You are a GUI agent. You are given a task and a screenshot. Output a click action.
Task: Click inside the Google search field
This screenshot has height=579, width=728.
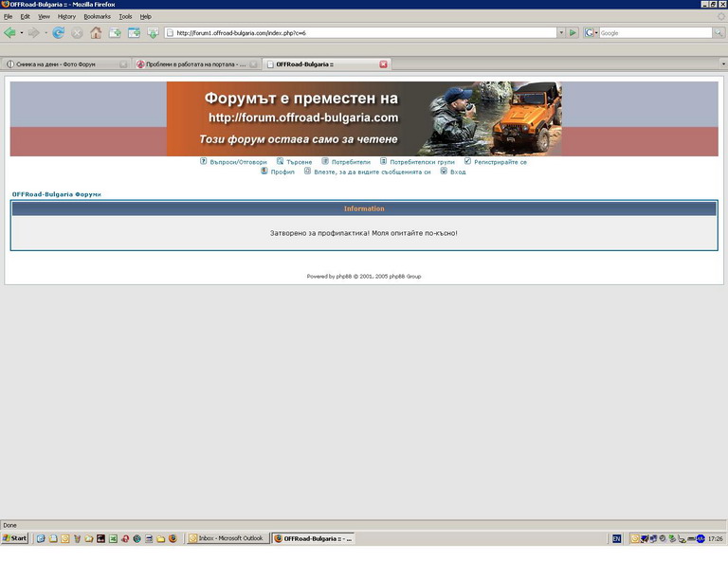pyautogui.click(x=654, y=33)
